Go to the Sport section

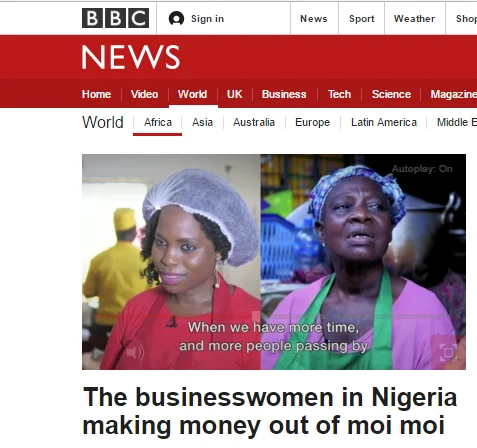(x=362, y=19)
